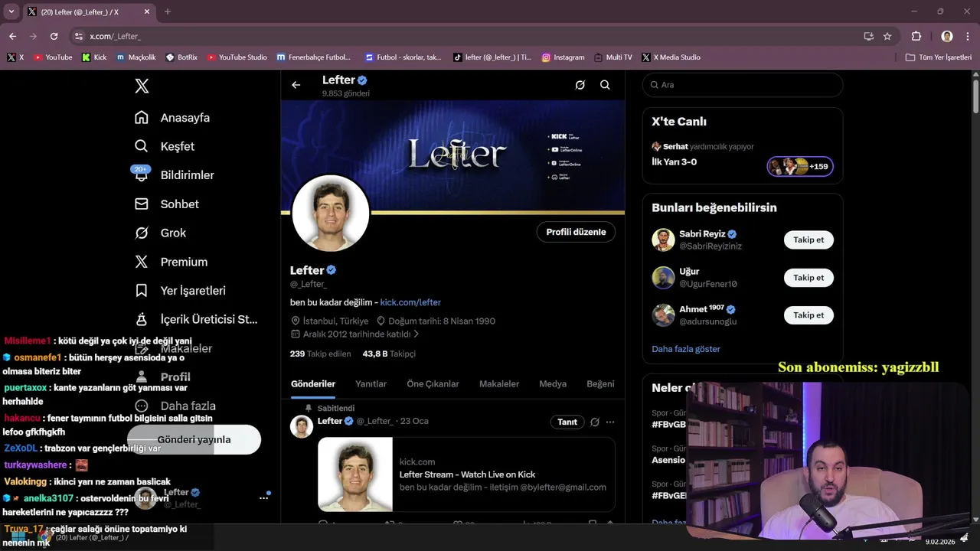Open account menu three dots

tap(263, 497)
